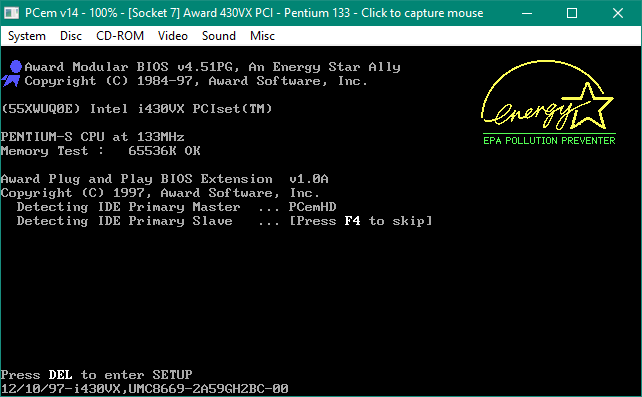Open the Disc menu
Image resolution: width=642 pixels, height=397 pixels.
(x=71, y=36)
